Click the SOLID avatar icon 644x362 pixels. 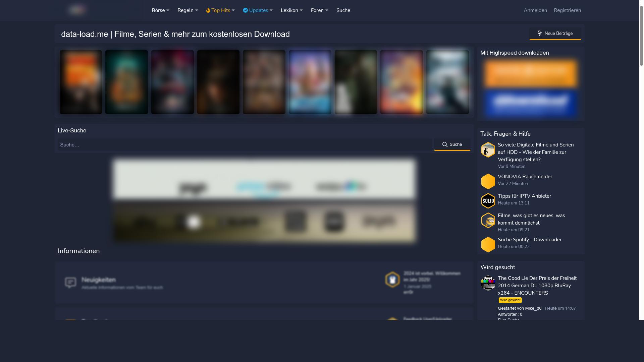(488, 201)
